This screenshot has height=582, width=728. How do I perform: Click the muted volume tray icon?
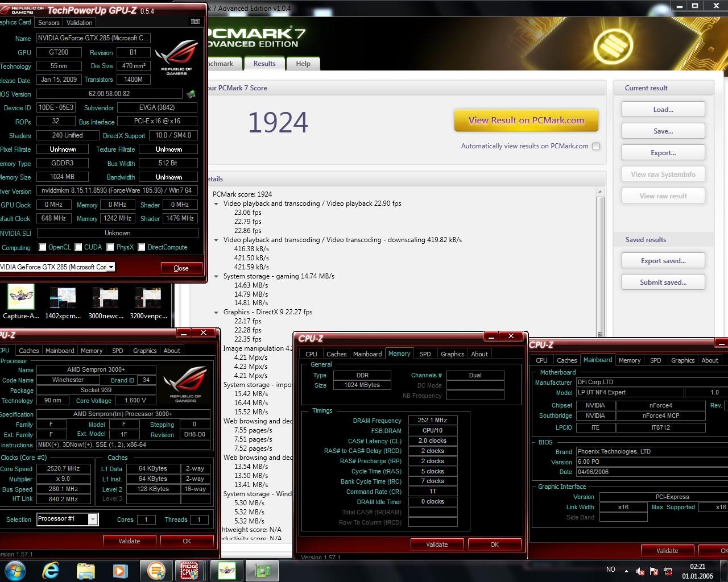coord(640,571)
